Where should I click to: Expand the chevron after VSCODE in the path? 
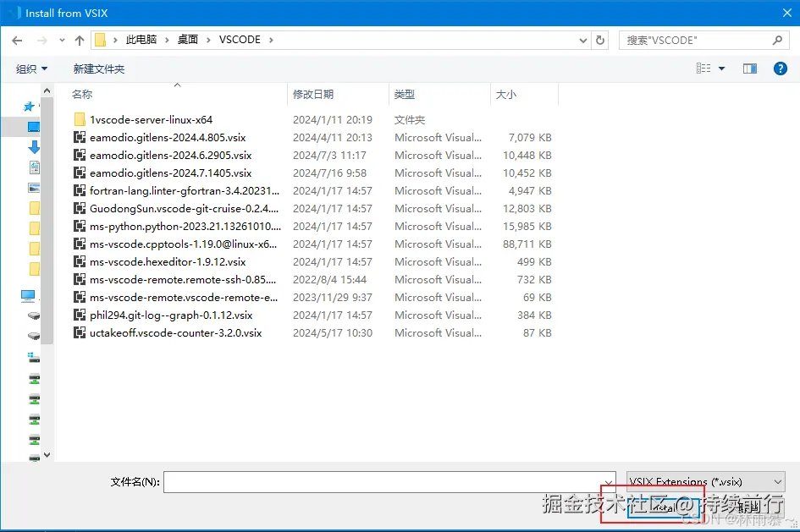(271, 40)
